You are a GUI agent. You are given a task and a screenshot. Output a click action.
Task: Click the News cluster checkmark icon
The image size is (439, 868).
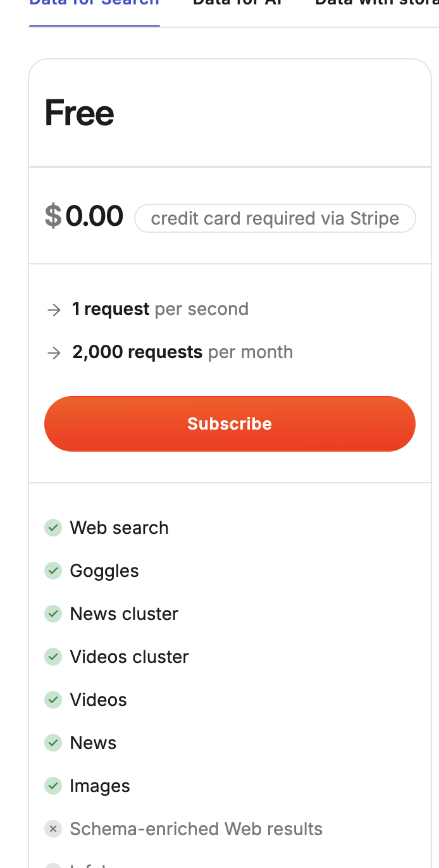53,614
